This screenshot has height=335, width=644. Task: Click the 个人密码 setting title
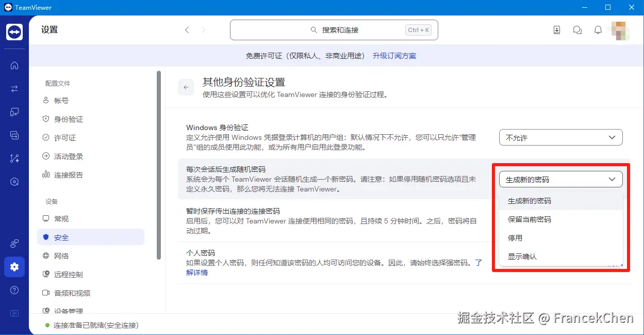click(x=201, y=253)
